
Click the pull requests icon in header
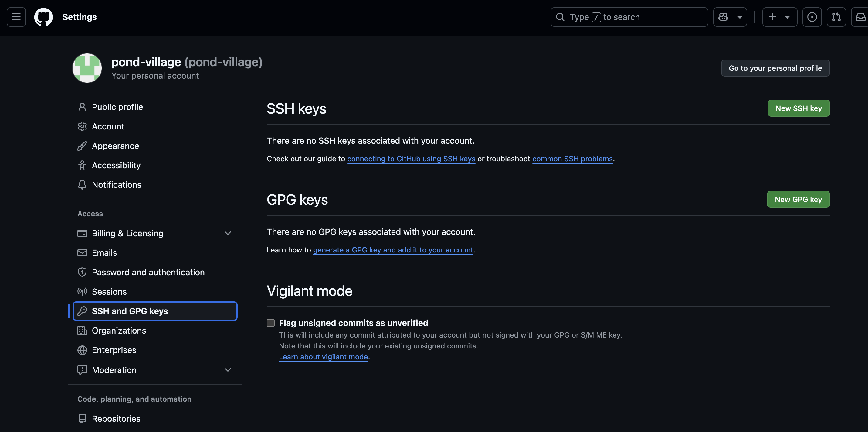[836, 17]
